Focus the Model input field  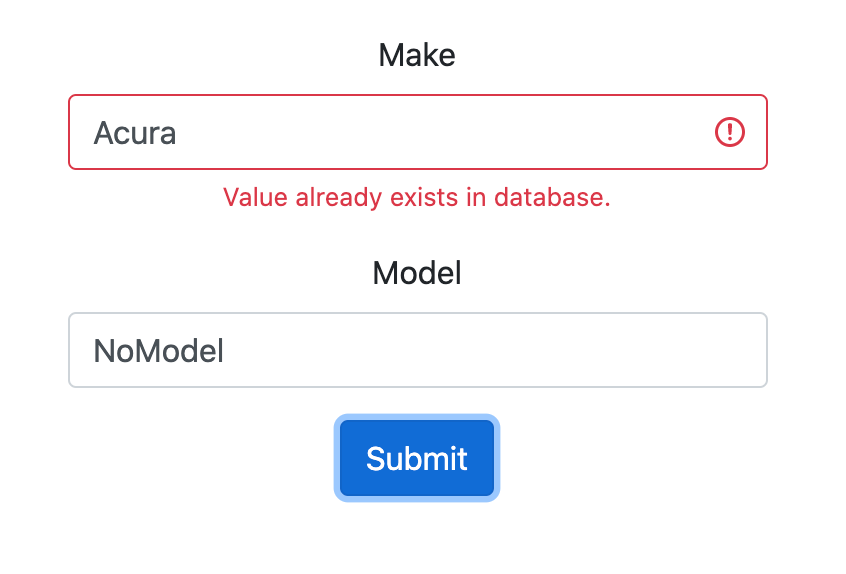(418, 350)
